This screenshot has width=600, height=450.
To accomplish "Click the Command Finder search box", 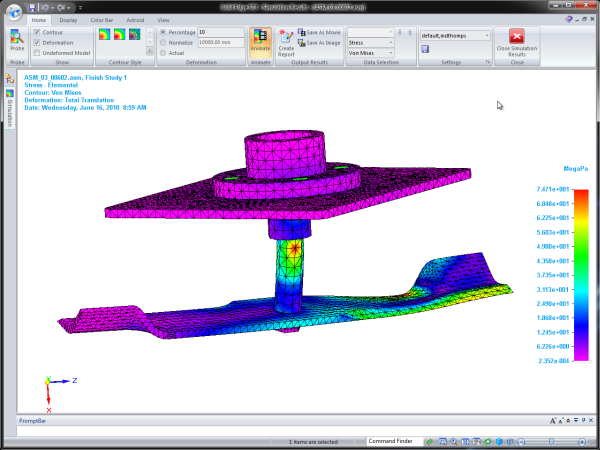I will click(x=391, y=441).
